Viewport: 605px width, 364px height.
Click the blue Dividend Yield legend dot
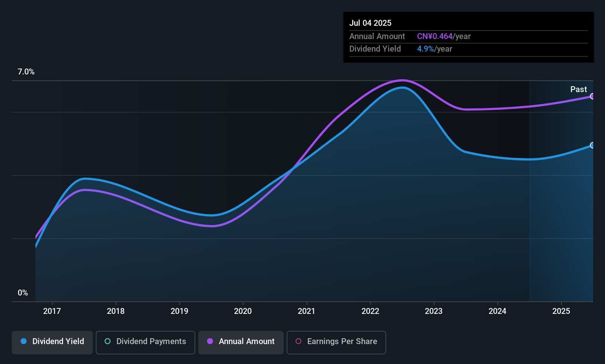24,341
